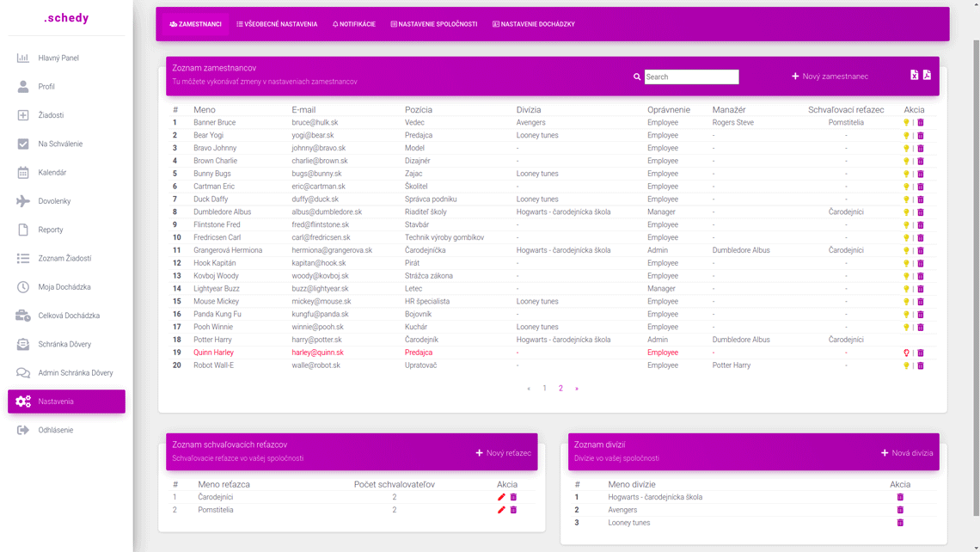980x552 pixels.
Task: Click Nová divízia to add division
Action: (x=907, y=453)
